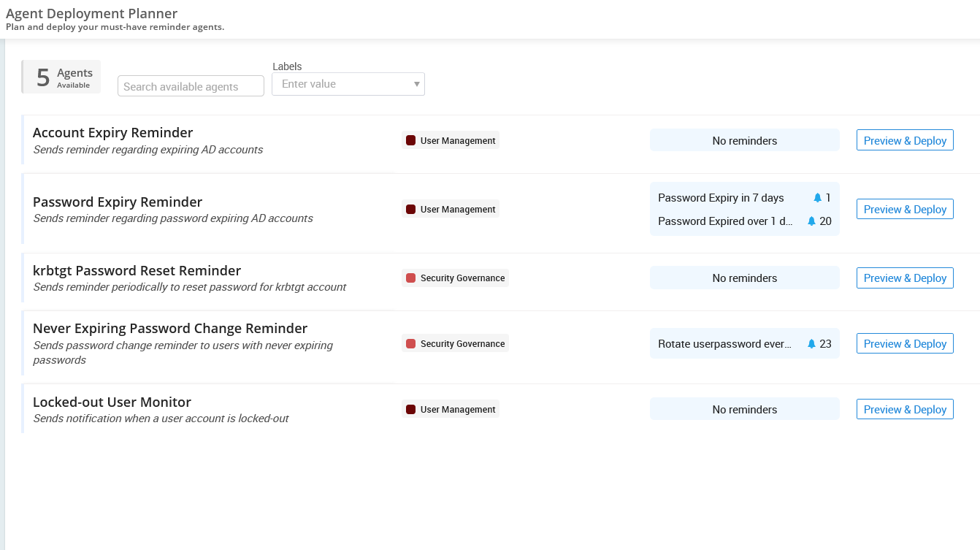The width and height of the screenshot is (980, 550).
Task: Click color square on Password Expiry Reminder label
Action: [410, 210]
